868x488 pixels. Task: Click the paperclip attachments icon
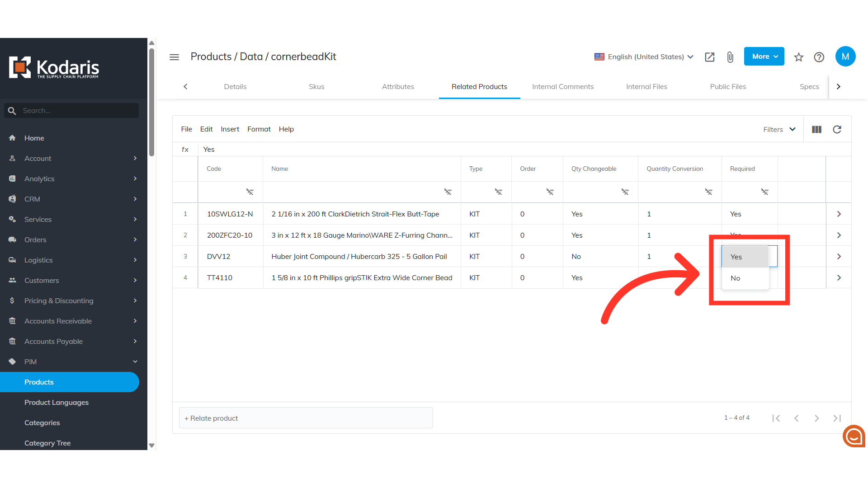tap(730, 57)
